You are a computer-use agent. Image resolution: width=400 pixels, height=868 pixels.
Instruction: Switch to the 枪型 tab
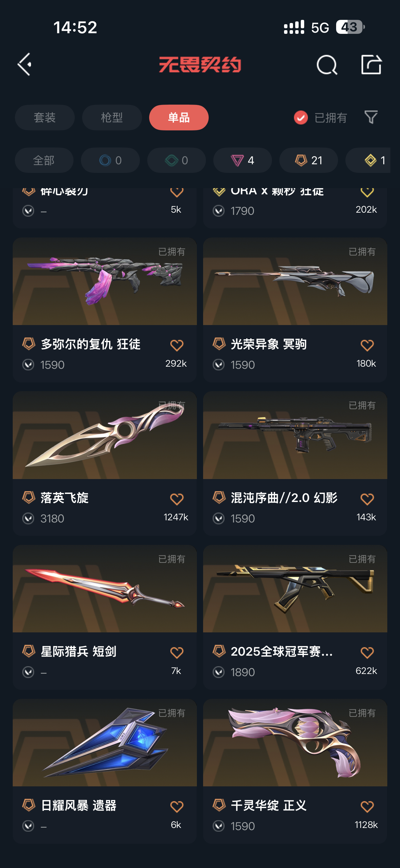[112, 117]
